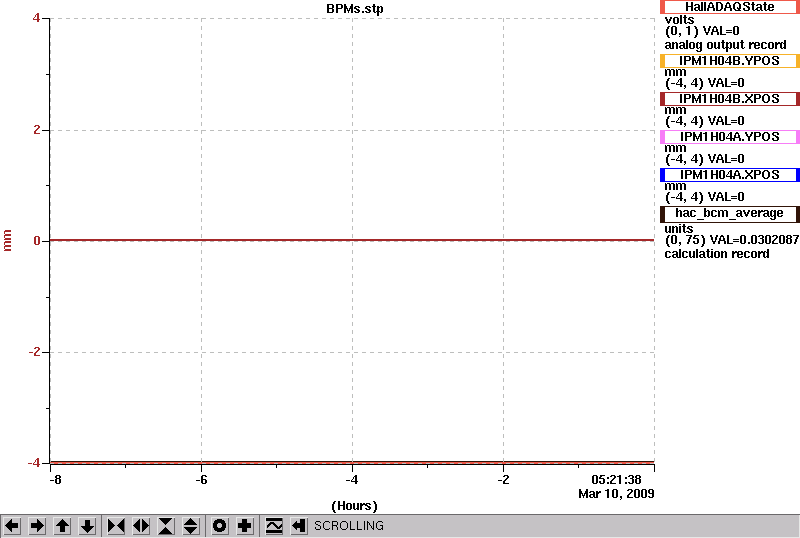
Task: Click the 'Mar 10, 2009' date label
Action: (x=616, y=494)
